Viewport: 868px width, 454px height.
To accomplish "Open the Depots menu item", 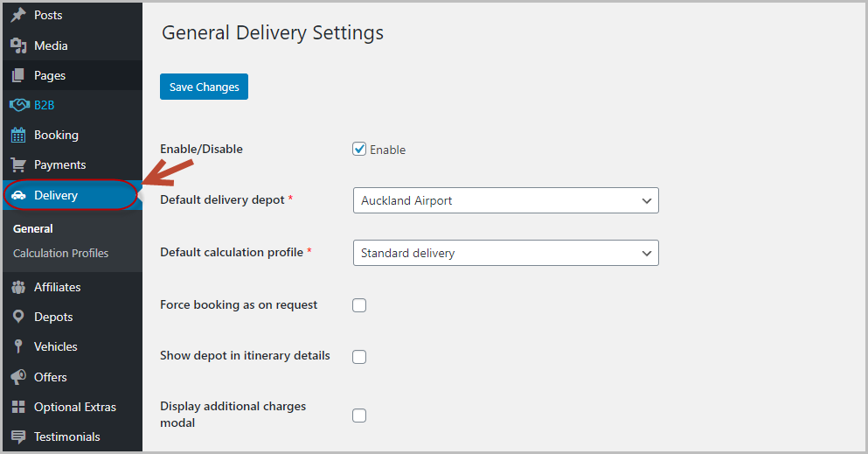I will click(x=73, y=317).
